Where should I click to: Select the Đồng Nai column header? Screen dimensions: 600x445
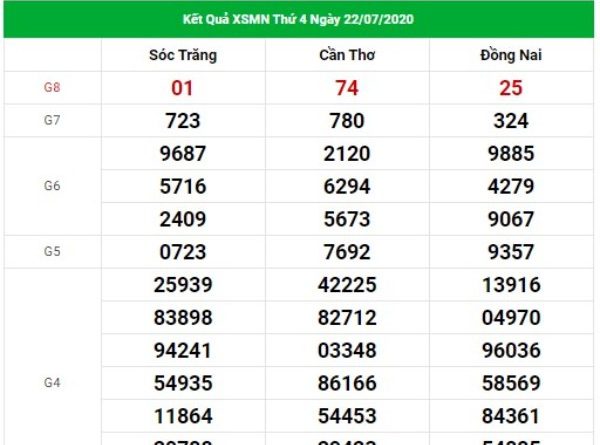[x=511, y=55]
